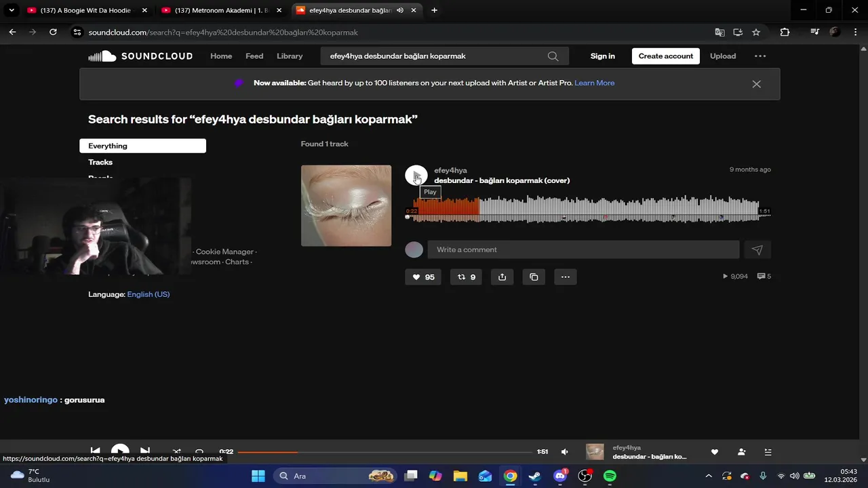Repost the track with 9 reposts
Image resolution: width=868 pixels, height=488 pixels.
(x=467, y=277)
